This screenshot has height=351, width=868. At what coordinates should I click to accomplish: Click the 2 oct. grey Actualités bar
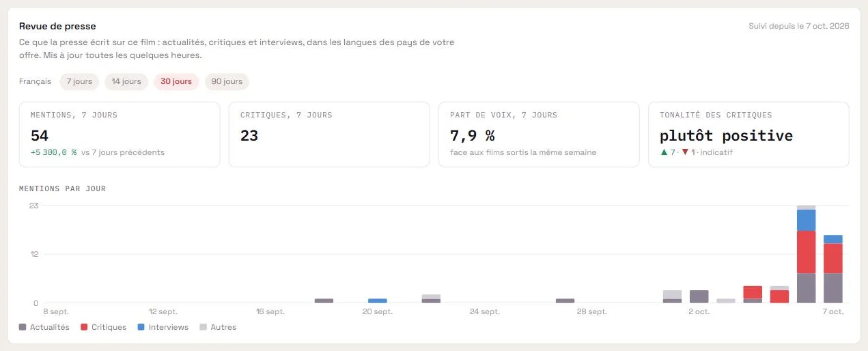coord(699,296)
